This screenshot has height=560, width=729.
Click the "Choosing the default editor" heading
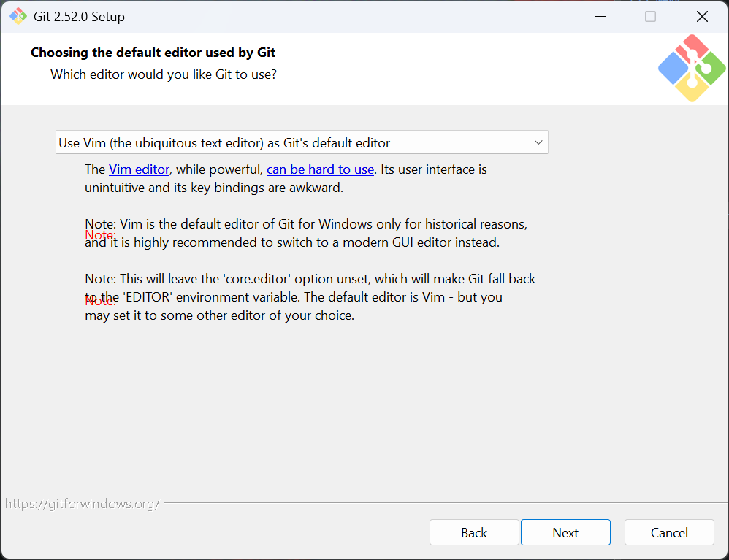pyautogui.click(x=153, y=53)
